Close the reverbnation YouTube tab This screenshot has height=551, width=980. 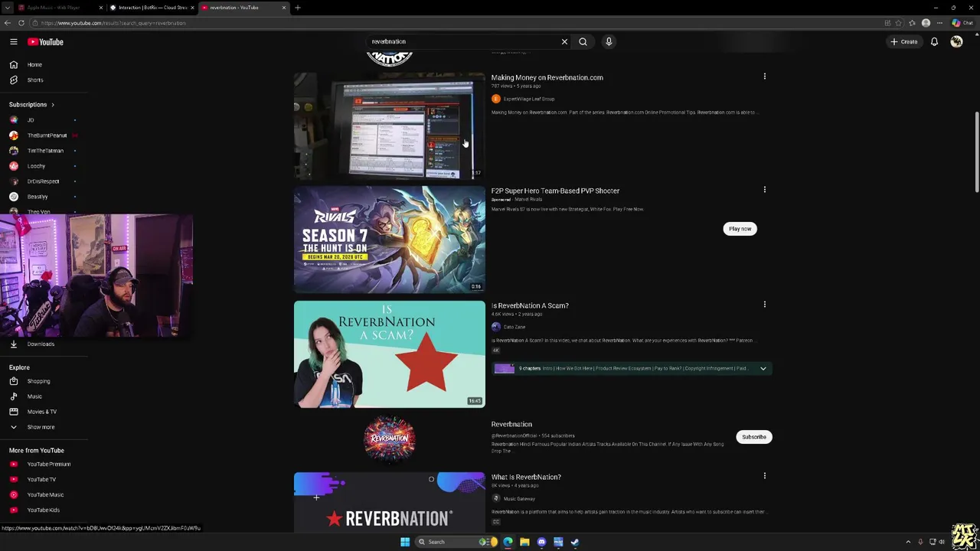point(284,8)
